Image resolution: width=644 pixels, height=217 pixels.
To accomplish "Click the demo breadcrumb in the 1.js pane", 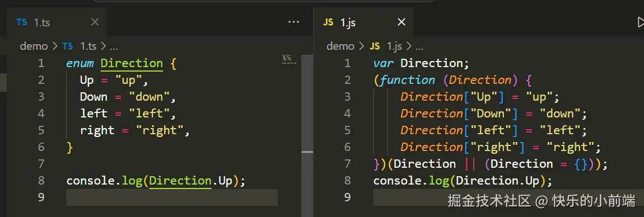I will click(340, 46).
